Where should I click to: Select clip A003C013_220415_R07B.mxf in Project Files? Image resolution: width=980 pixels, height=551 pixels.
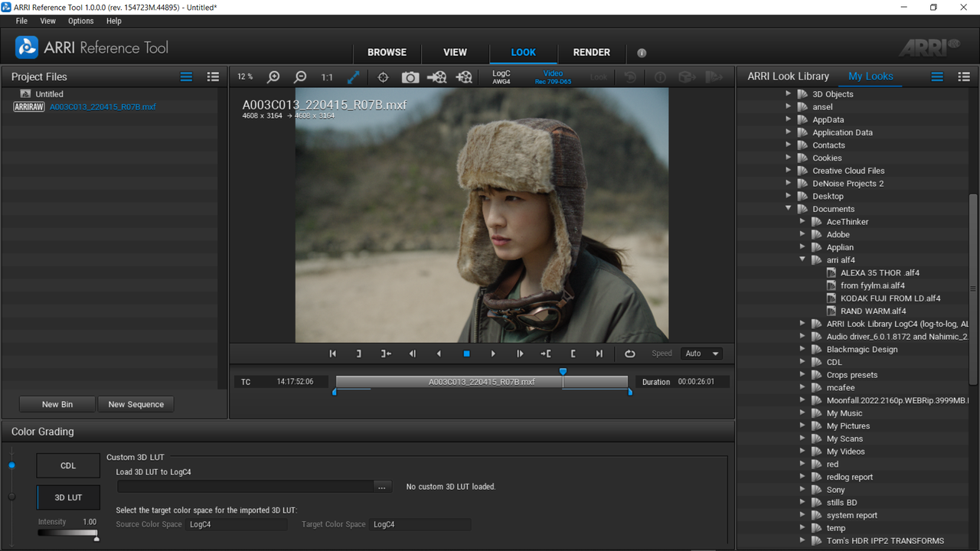pyautogui.click(x=103, y=107)
